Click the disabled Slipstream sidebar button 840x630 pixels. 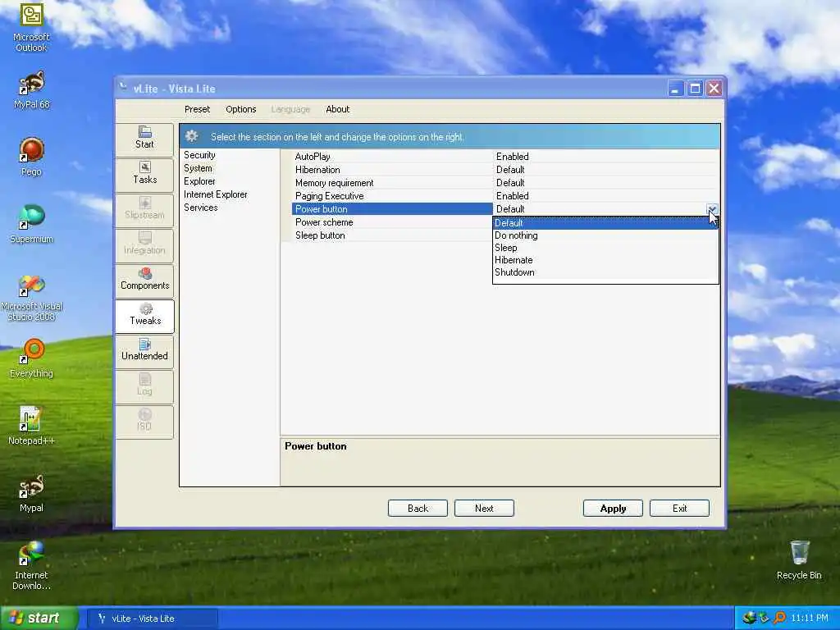click(144, 209)
